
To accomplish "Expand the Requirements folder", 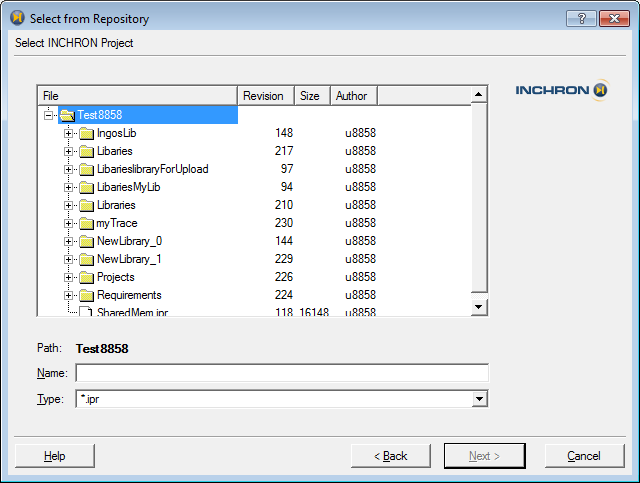I will pyautogui.click(x=68, y=295).
